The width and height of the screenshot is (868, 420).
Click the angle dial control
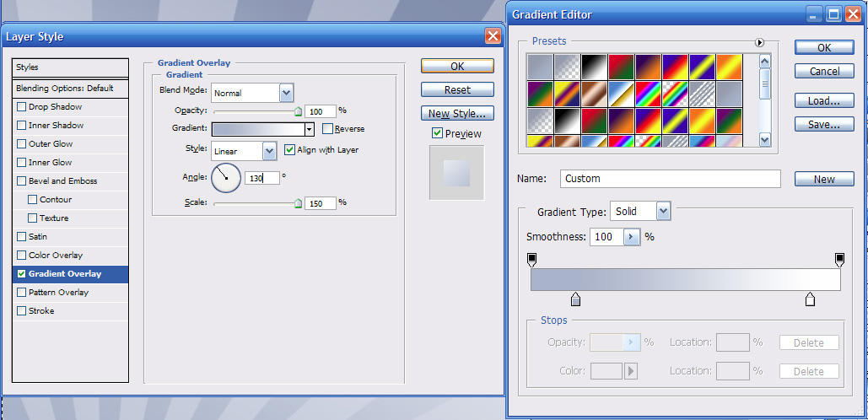[226, 178]
